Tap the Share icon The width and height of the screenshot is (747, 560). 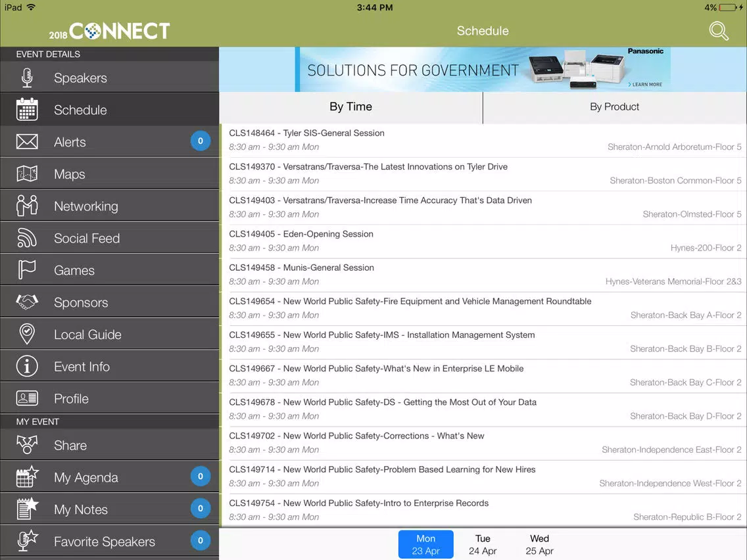(27, 445)
